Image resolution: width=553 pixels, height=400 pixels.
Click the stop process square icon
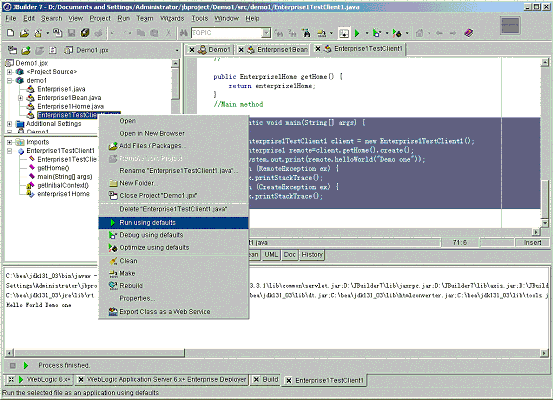(13, 365)
